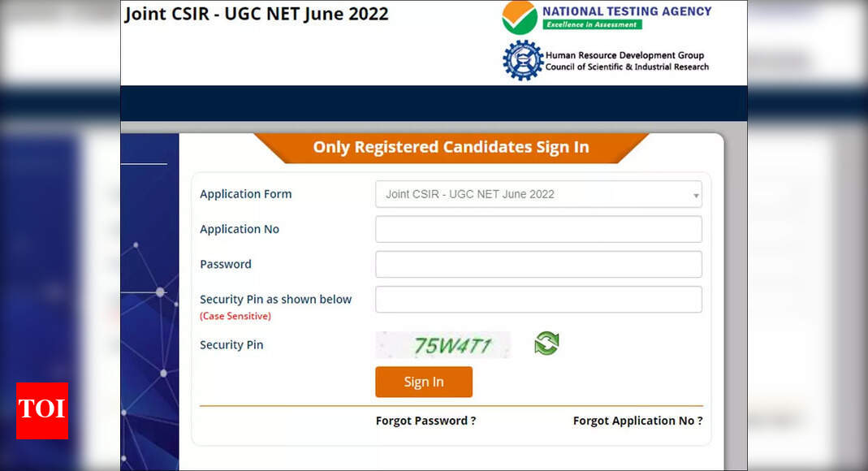The width and height of the screenshot is (868, 471).
Task: Focus the Application No input field
Action: coord(538,229)
